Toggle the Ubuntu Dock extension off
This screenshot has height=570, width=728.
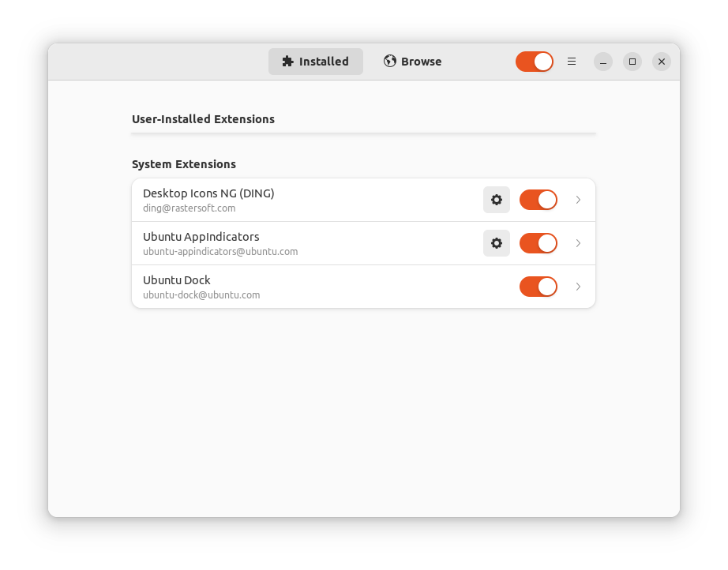point(538,287)
